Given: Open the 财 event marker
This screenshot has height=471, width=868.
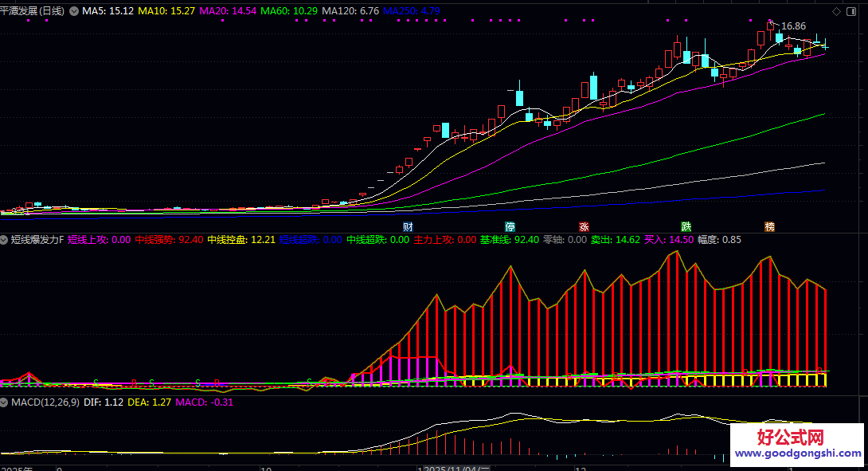Looking at the screenshot, I should tap(408, 226).
